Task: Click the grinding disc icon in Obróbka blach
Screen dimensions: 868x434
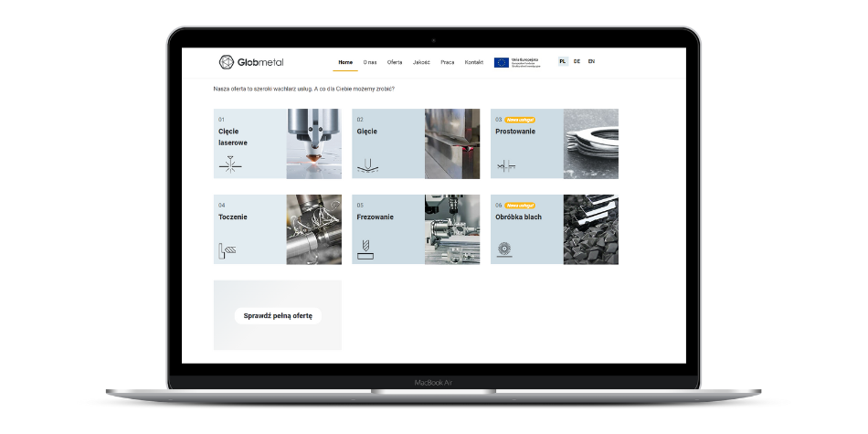Action: click(x=503, y=249)
